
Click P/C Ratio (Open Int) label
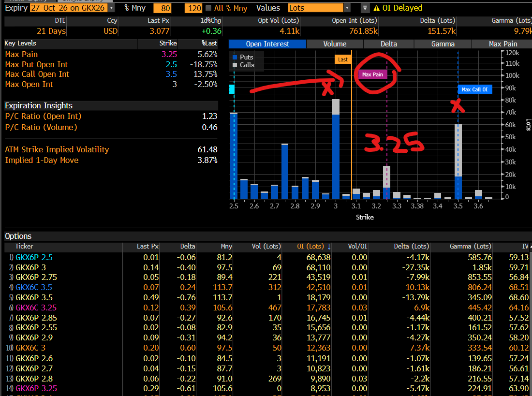pos(43,117)
